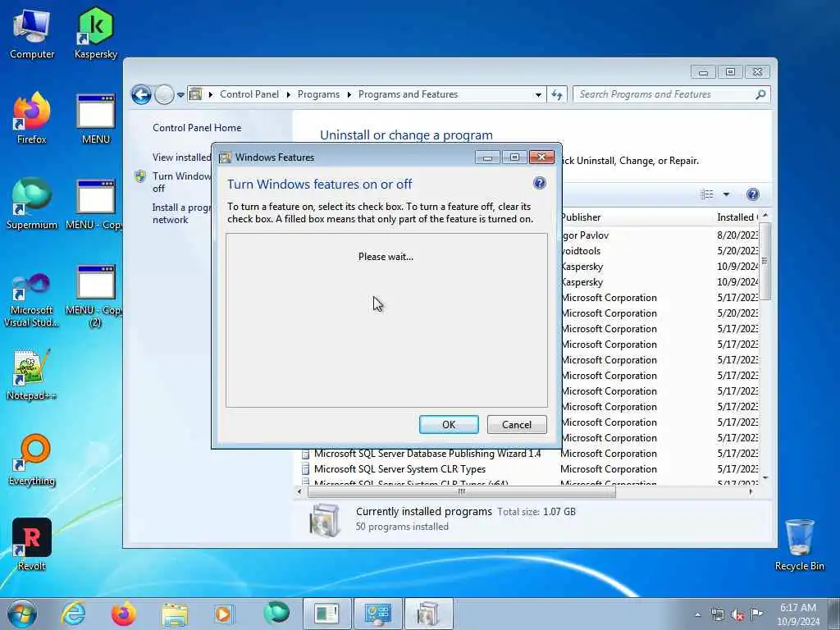Select the MENU desktop file icon
840x630 pixels.
click(x=96, y=119)
